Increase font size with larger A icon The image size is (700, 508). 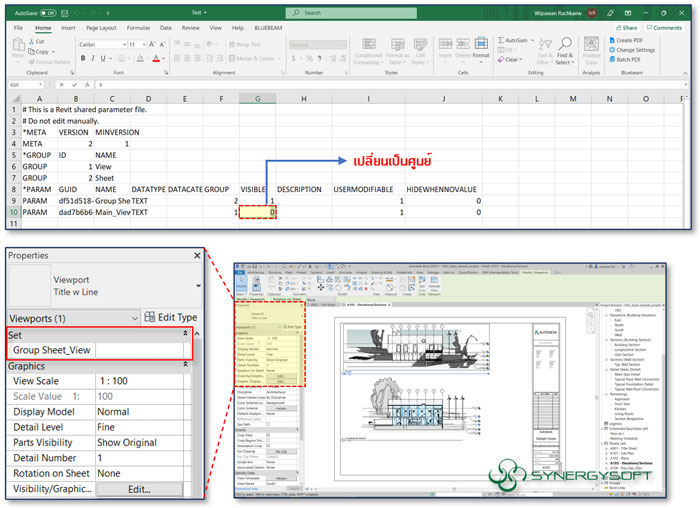point(152,44)
